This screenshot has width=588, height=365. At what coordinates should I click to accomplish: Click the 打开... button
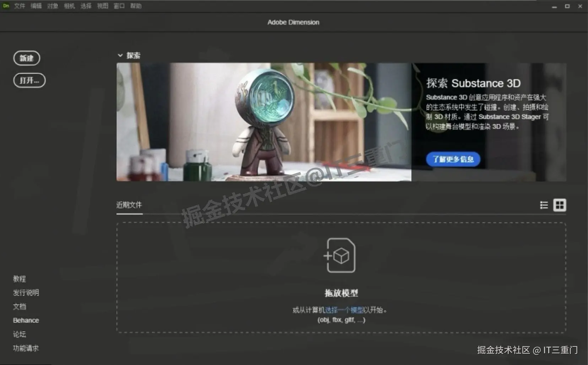[x=29, y=80]
